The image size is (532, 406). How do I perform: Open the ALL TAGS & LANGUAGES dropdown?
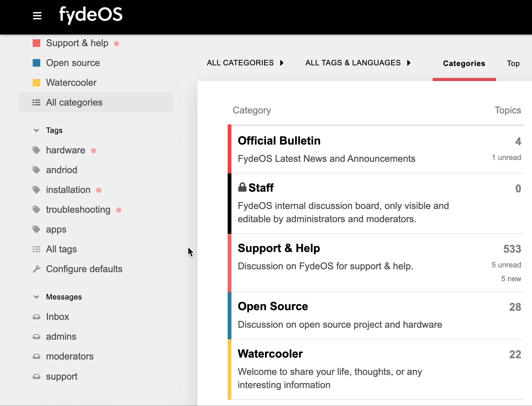click(358, 63)
